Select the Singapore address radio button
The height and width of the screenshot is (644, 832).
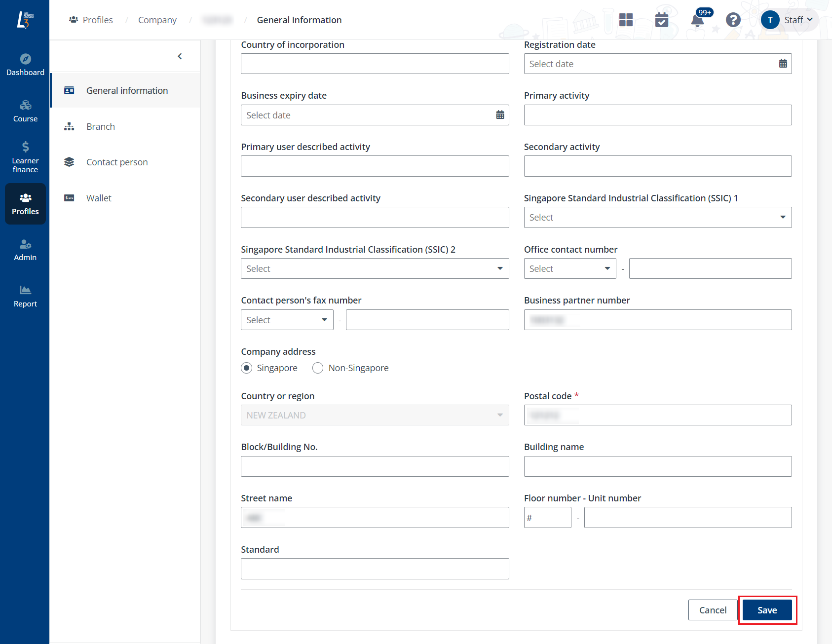click(247, 368)
